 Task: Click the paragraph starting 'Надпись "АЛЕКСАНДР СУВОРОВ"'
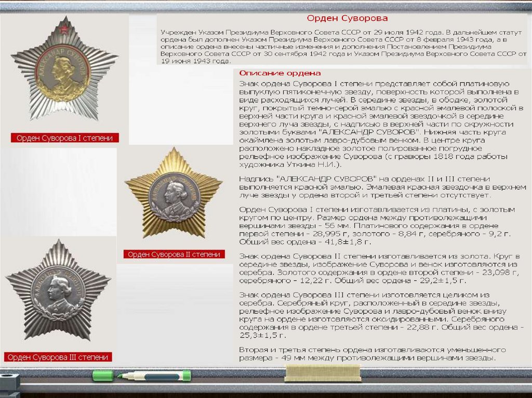point(383,187)
